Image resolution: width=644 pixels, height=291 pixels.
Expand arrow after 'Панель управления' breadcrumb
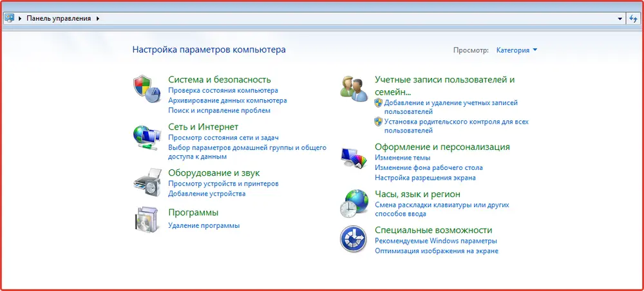[x=98, y=19]
